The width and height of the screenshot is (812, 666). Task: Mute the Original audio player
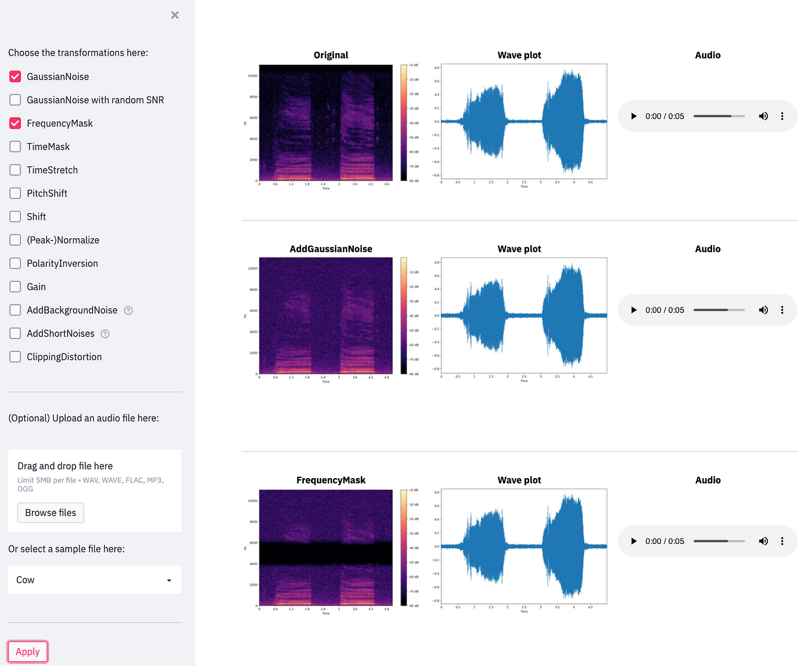tap(764, 116)
